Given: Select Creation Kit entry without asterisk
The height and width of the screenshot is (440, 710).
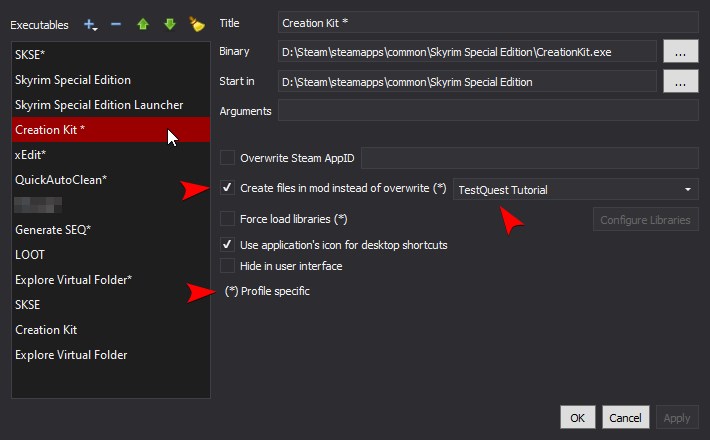Looking at the screenshot, I should click(x=111, y=330).
